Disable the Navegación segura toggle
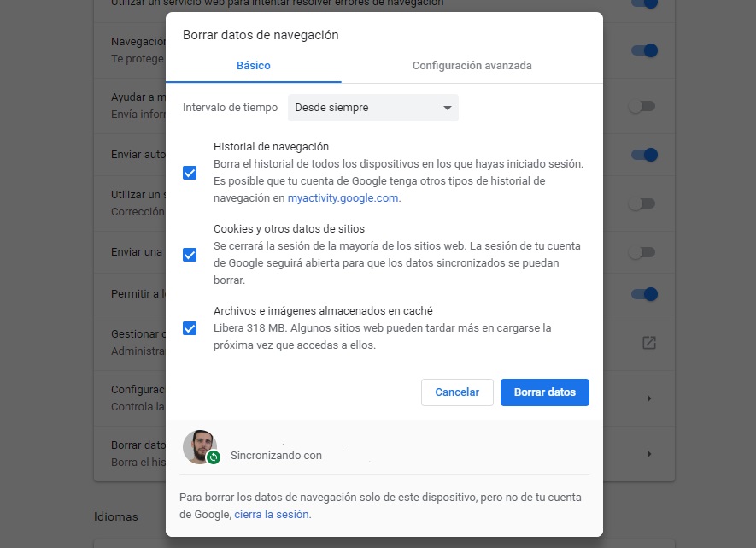Viewport: 756px width, 548px height. pos(643,50)
